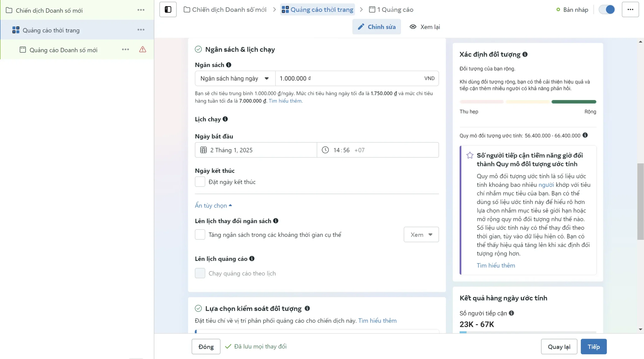Click the ad set grid icon in sidebar
This screenshot has height=359, width=644.
[x=16, y=30]
